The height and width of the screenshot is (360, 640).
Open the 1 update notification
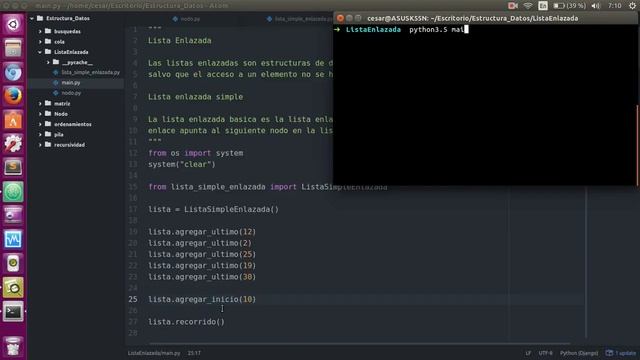point(621,353)
